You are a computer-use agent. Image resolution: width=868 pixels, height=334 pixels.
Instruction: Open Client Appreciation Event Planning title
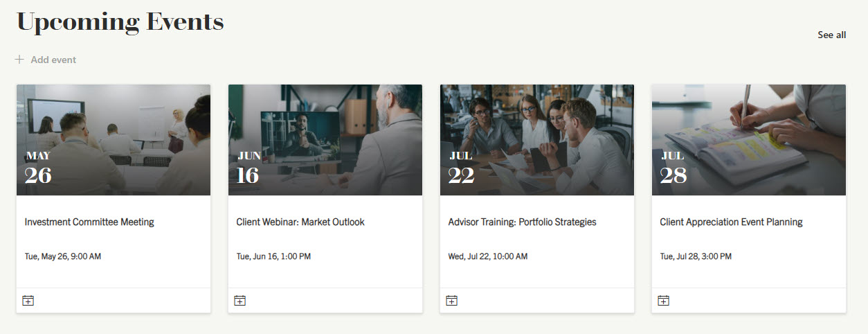[731, 222]
